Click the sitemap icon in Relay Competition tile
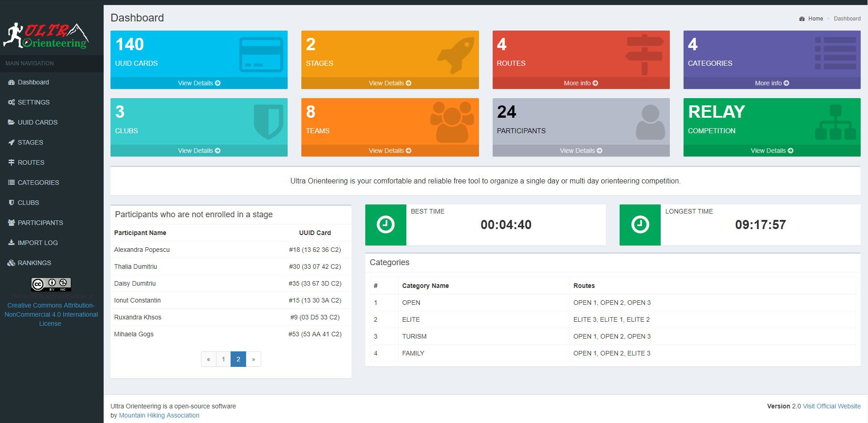This screenshot has width=868, height=423. tap(835, 122)
